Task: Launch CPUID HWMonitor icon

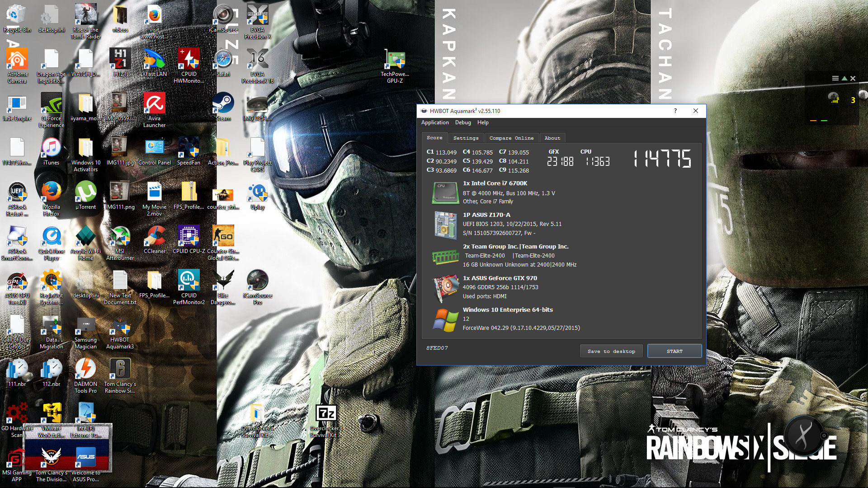Action: click(x=189, y=66)
